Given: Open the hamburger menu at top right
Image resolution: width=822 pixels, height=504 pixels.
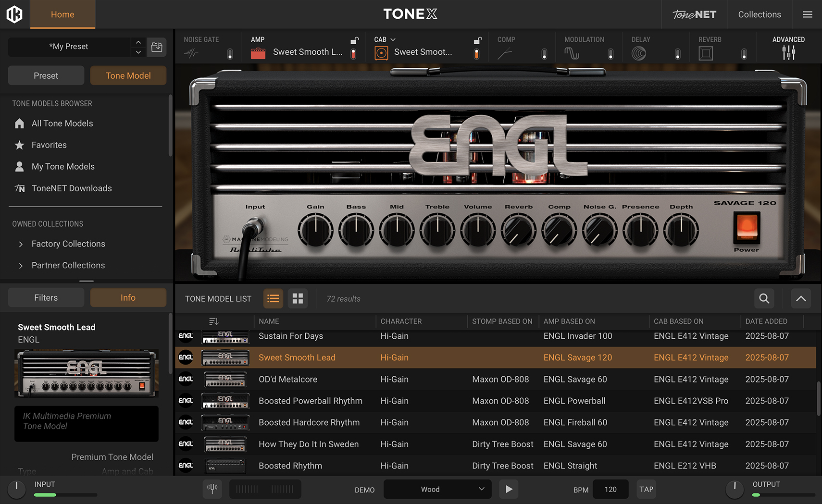Looking at the screenshot, I should coord(808,14).
